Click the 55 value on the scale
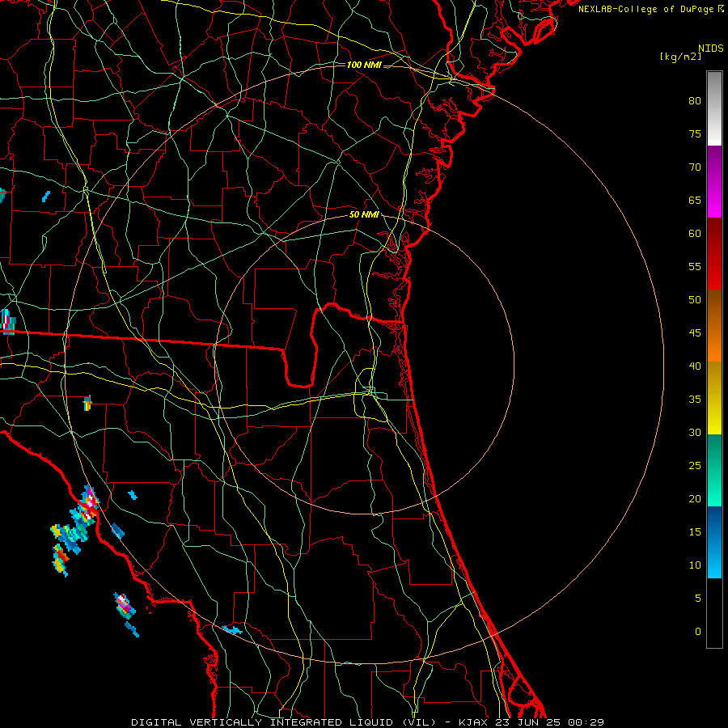The height and width of the screenshot is (728, 728). click(x=695, y=266)
